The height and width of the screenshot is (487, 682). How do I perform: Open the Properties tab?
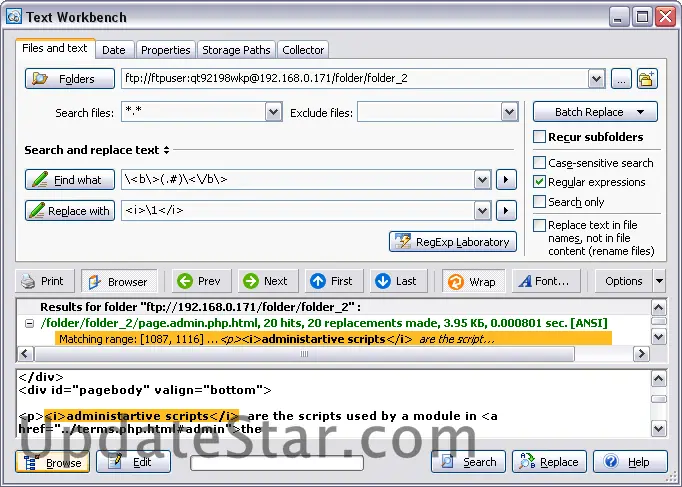(x=165, y=50)
